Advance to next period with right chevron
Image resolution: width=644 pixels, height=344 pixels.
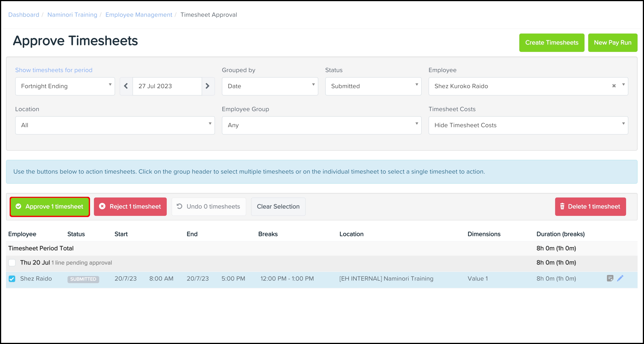(207, 86)
